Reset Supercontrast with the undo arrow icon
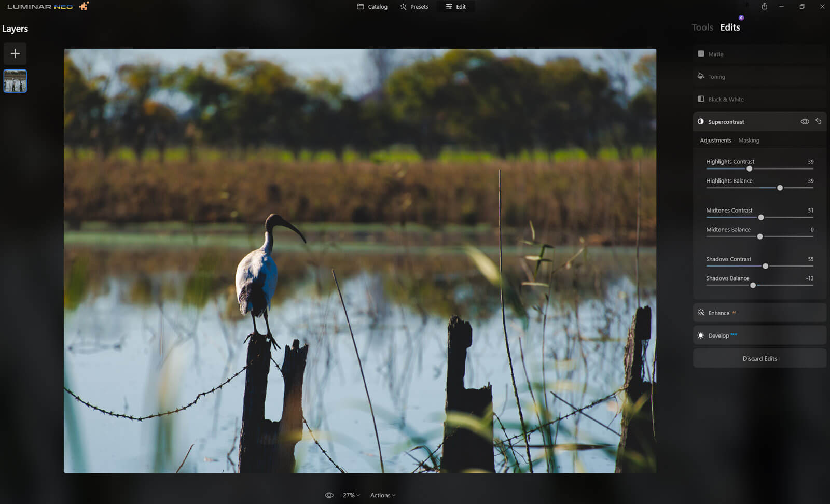Image resolution: width=830 pixels, height=504 pixels. point(818,121)
